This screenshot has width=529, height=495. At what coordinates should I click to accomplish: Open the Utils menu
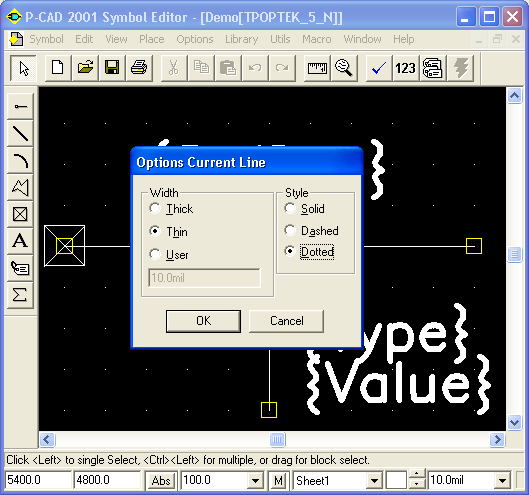pyautogui.click(x=280, y=39)
